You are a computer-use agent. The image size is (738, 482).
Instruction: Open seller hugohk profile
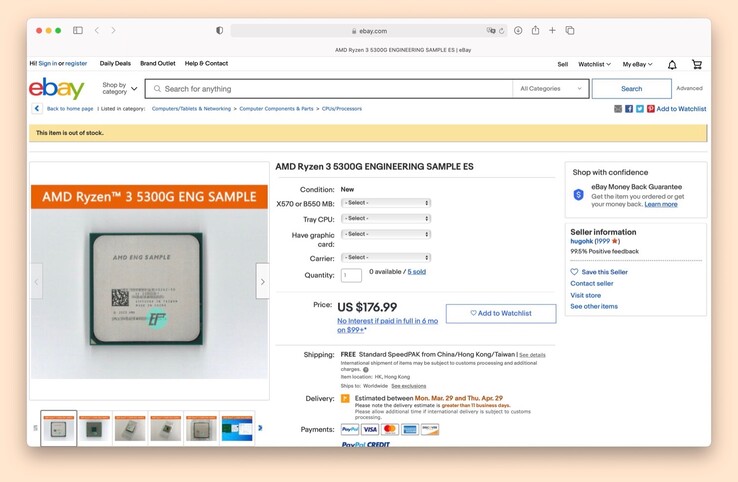(x=581, y=241)
